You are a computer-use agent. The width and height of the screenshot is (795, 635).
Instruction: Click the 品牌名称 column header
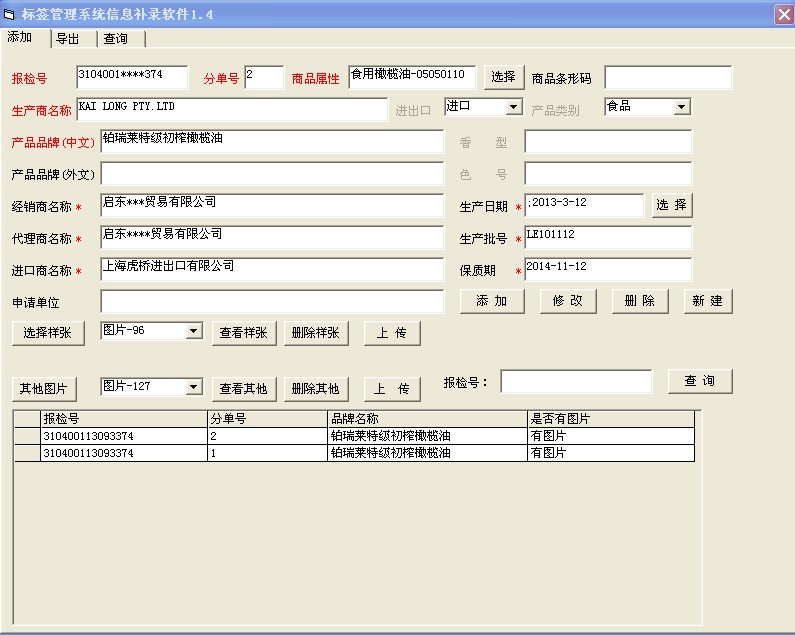click(427, 419)
